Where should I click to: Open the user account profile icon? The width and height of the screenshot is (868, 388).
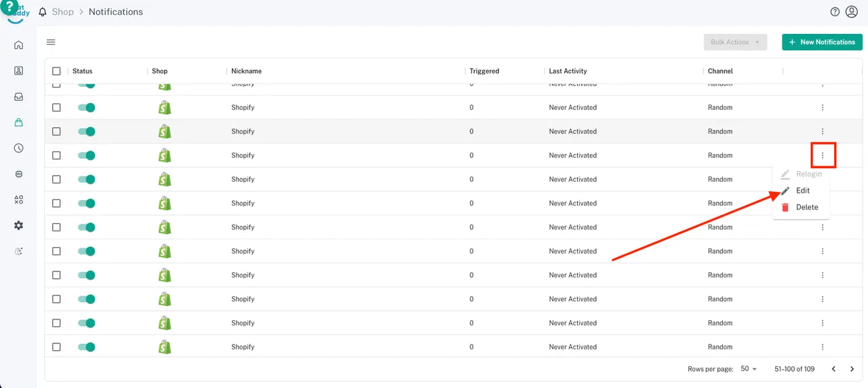(852, 12)
